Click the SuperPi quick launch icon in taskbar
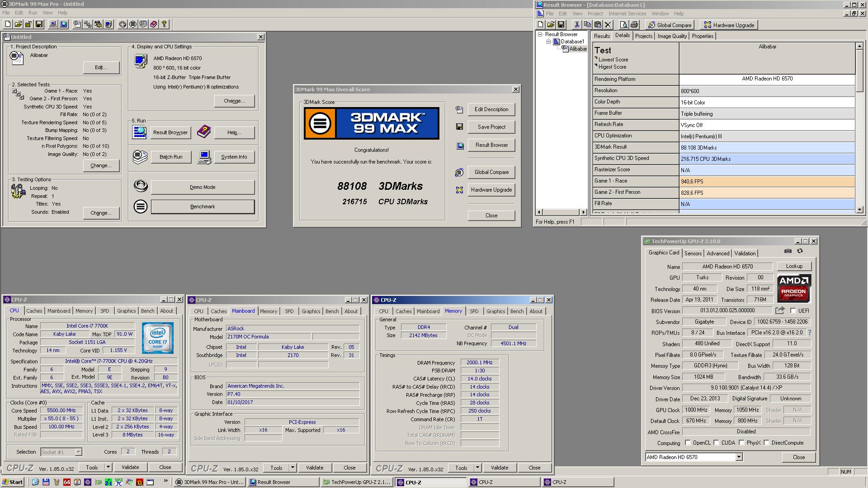 (x=118, y=482)
